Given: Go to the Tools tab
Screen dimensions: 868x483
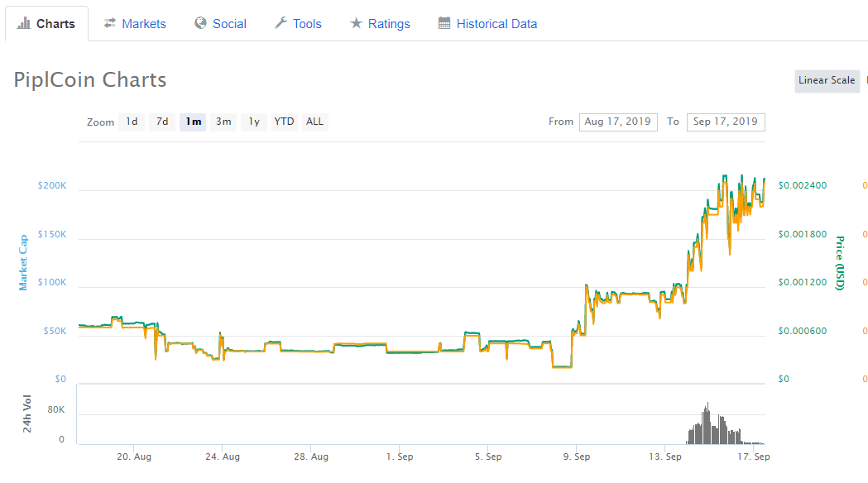Looking at the screenshot, I should (x=298, y=24).
